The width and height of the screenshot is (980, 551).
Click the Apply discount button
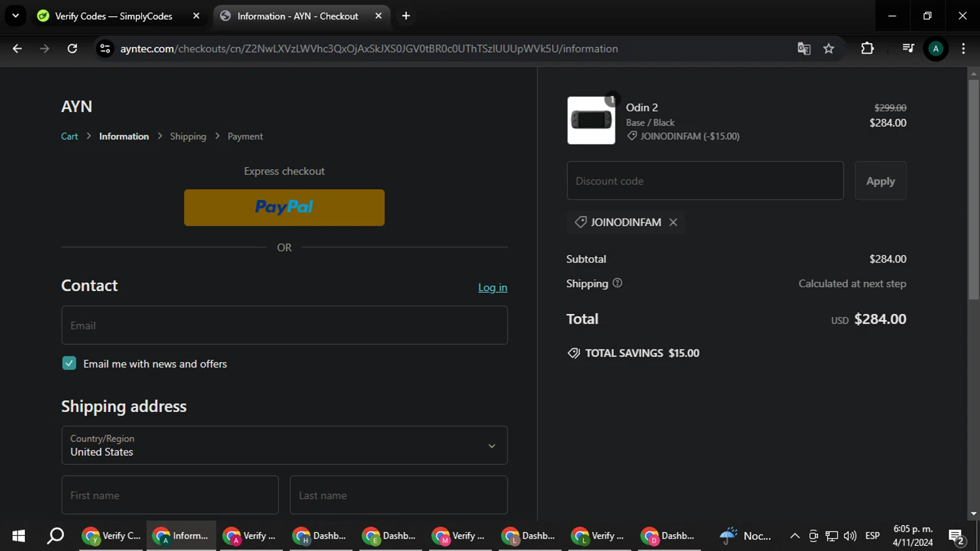[x=880, y=181]
